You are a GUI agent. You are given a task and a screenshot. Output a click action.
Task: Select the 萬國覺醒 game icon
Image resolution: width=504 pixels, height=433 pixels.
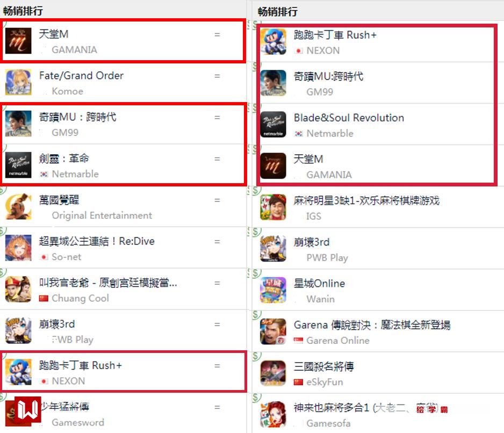point(18,206)
